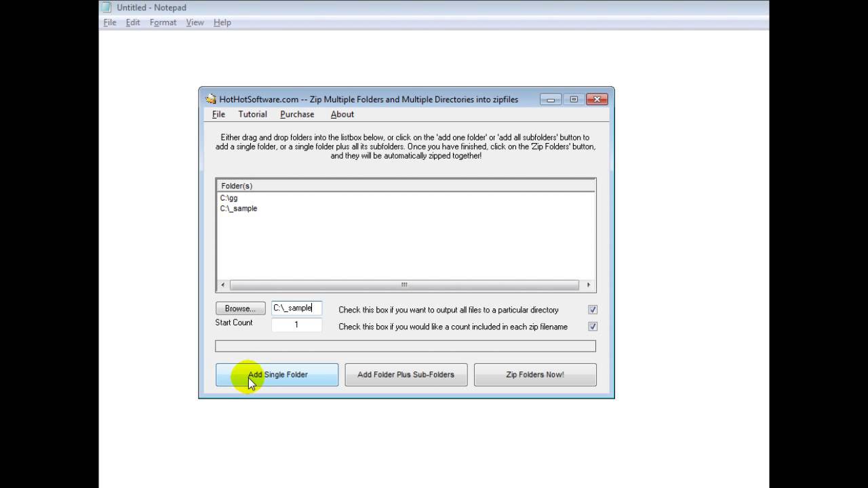This screenshot has height=488, width=868.
Task: Open Notepad's View menu
Action: [195, 22]
